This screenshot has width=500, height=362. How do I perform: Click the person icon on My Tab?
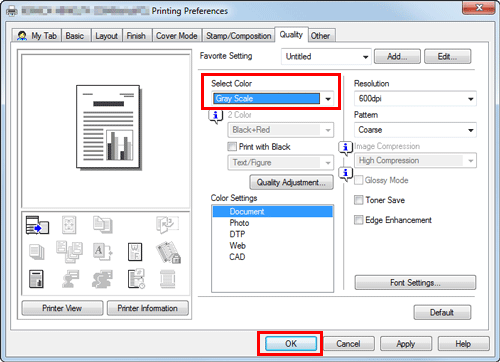[22, 36]
